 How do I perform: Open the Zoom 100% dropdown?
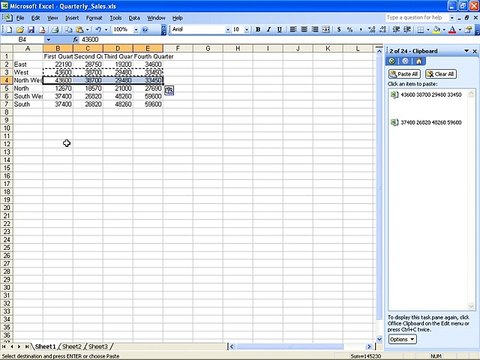tap(136, 30)
